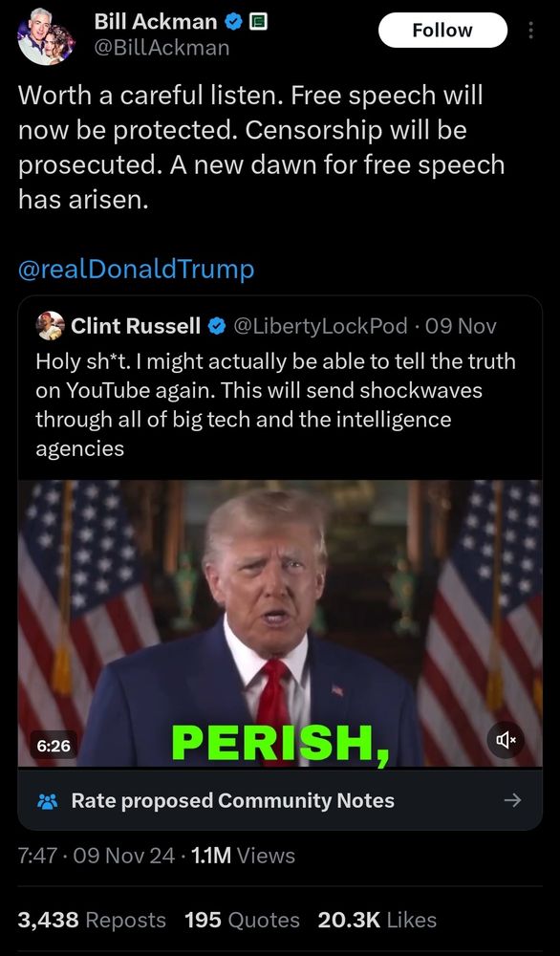This screenshot has height=956, width=560.
Task: Play the embedded Trump video
Action: pos(280,623)
